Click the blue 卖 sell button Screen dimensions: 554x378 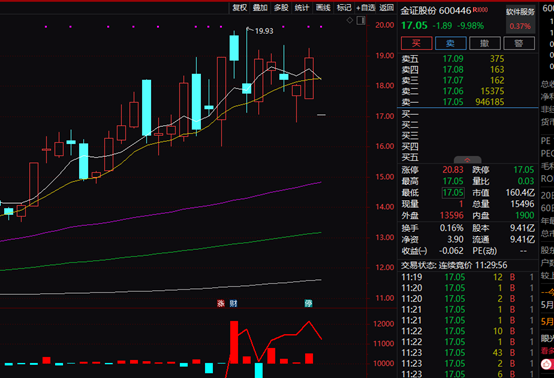point(450,43)
